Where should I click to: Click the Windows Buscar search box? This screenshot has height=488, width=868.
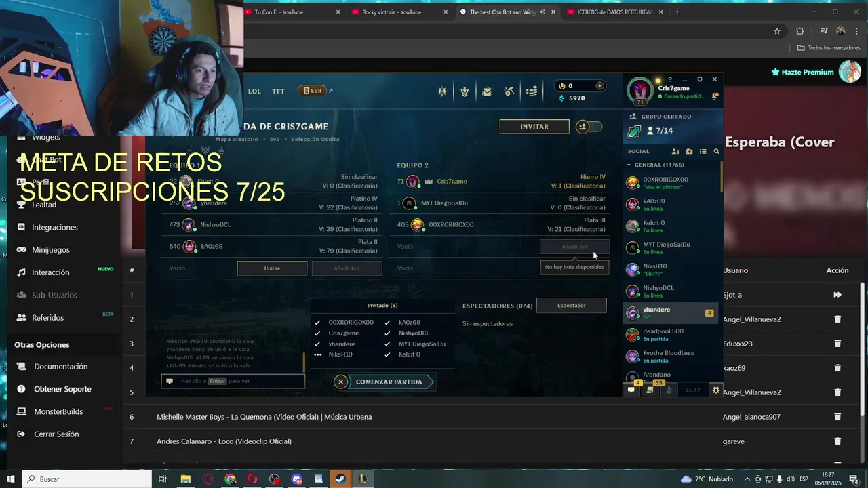(87, 479)
